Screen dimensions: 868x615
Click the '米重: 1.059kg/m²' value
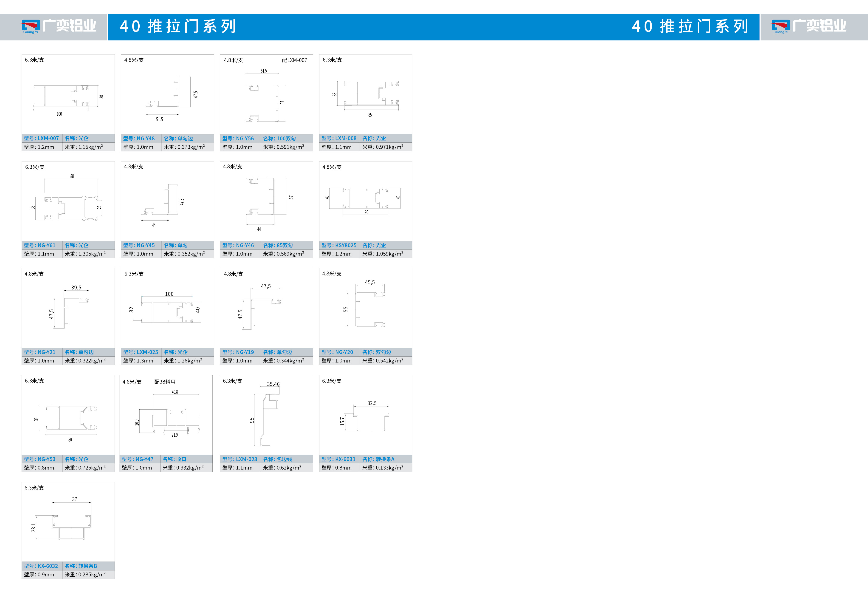tap(383, 254)
